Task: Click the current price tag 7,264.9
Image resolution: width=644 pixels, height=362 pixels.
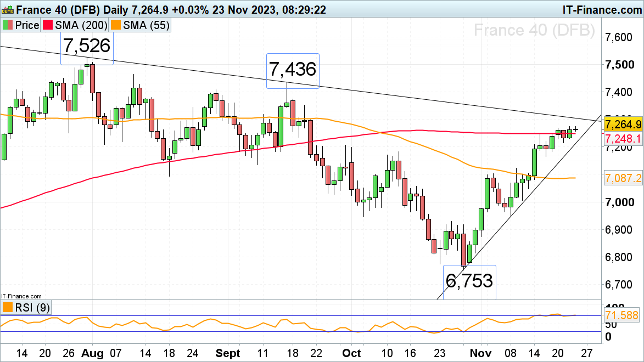Action: 623,125
